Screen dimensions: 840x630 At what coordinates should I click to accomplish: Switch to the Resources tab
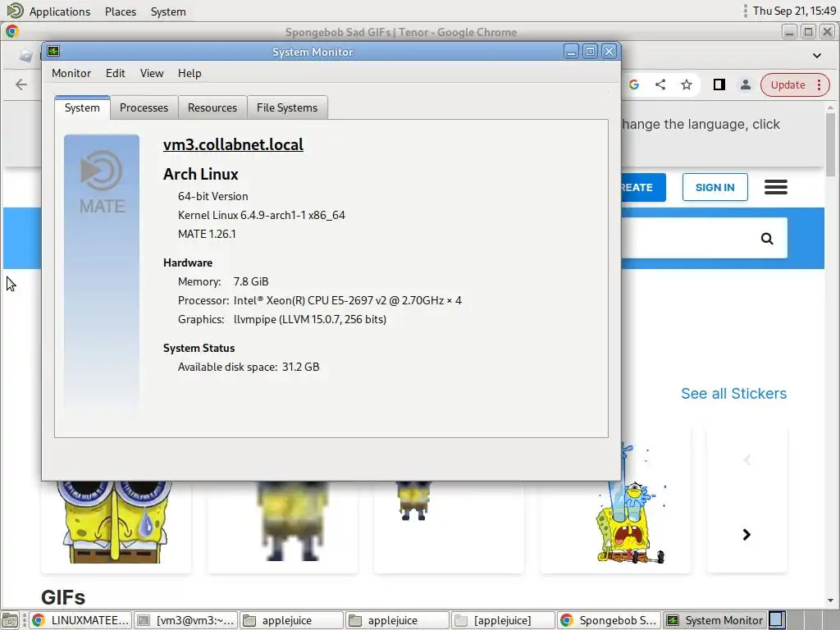(x=212, y=107)
